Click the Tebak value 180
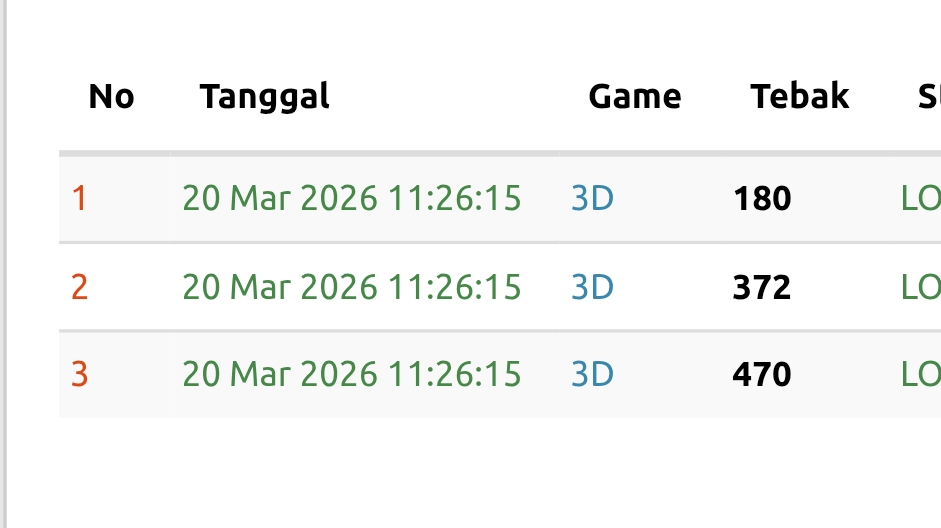Screen dimensions: 941x528 pyautogui.click(x=761, y=199)
